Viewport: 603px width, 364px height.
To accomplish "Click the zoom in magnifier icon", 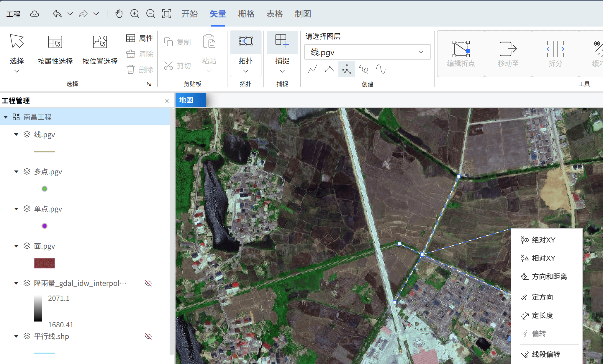I will point(135,14).
